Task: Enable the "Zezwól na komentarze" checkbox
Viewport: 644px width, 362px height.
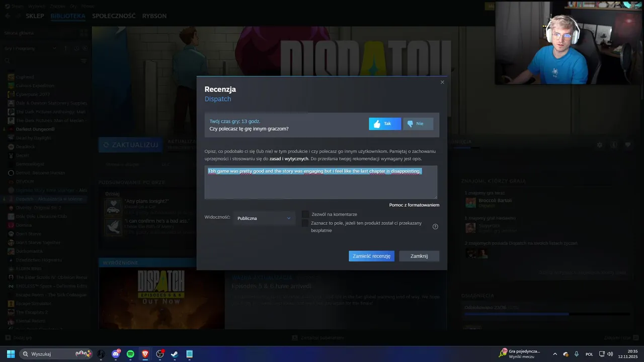Action: click(305, 214)
